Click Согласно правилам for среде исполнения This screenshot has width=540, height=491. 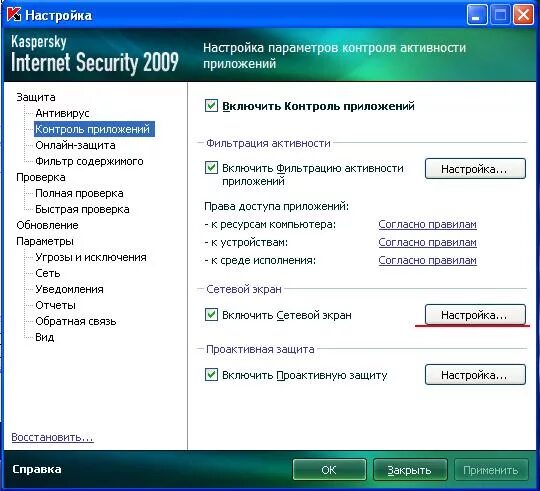click(x=427, y=260)
